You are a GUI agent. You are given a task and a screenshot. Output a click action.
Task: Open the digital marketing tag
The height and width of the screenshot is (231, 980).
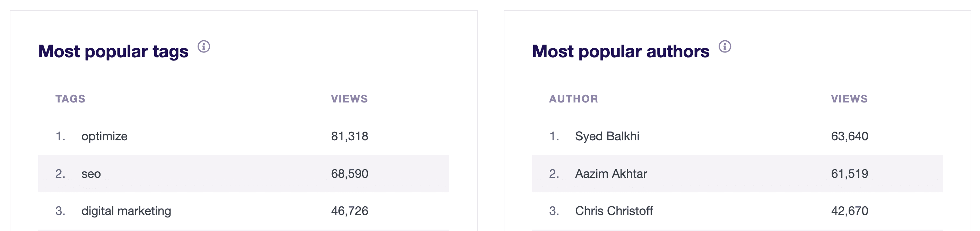[126, 211]
